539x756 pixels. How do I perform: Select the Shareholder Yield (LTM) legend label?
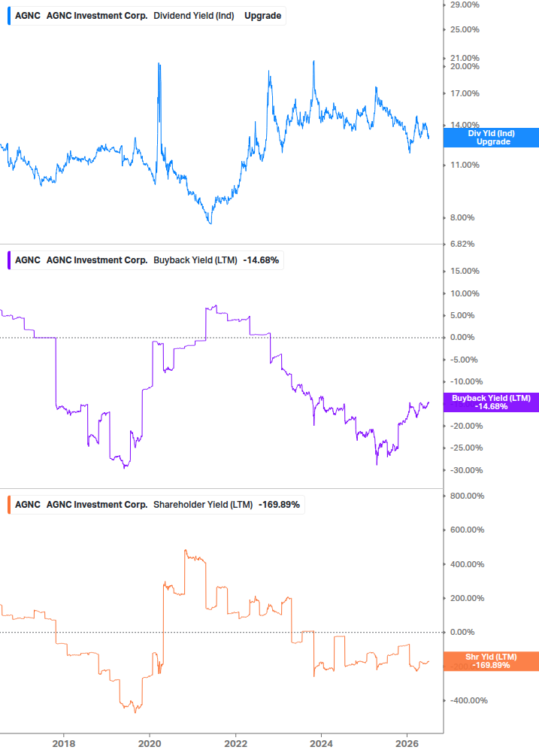tap(203, 504)
